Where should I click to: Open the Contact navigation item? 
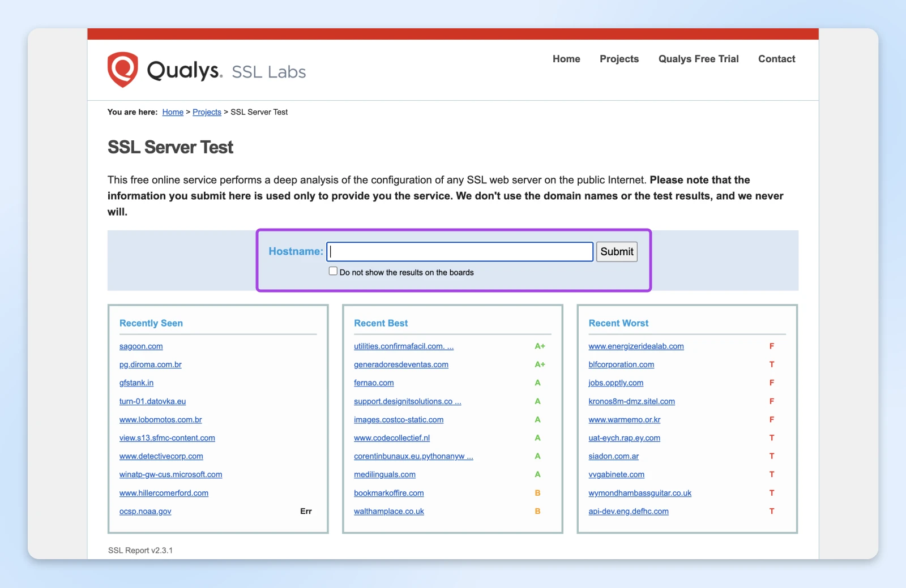(x=776, y=59)
